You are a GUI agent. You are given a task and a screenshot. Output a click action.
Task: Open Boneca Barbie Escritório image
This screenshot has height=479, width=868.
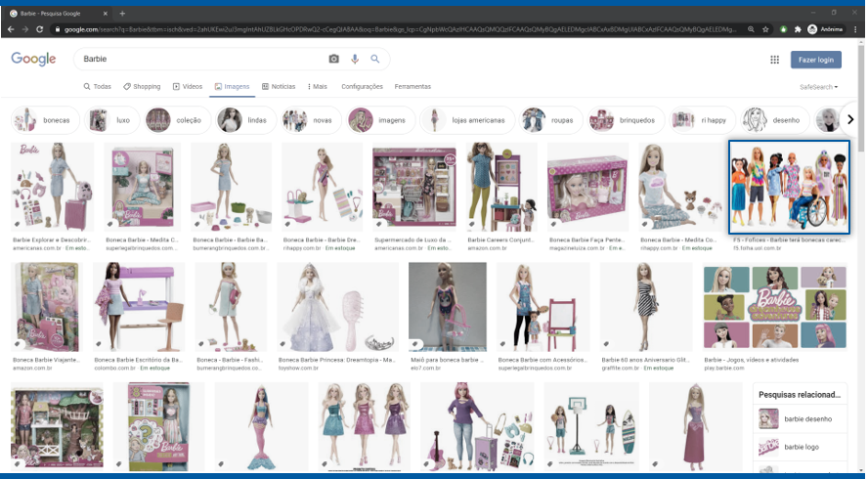139,307
